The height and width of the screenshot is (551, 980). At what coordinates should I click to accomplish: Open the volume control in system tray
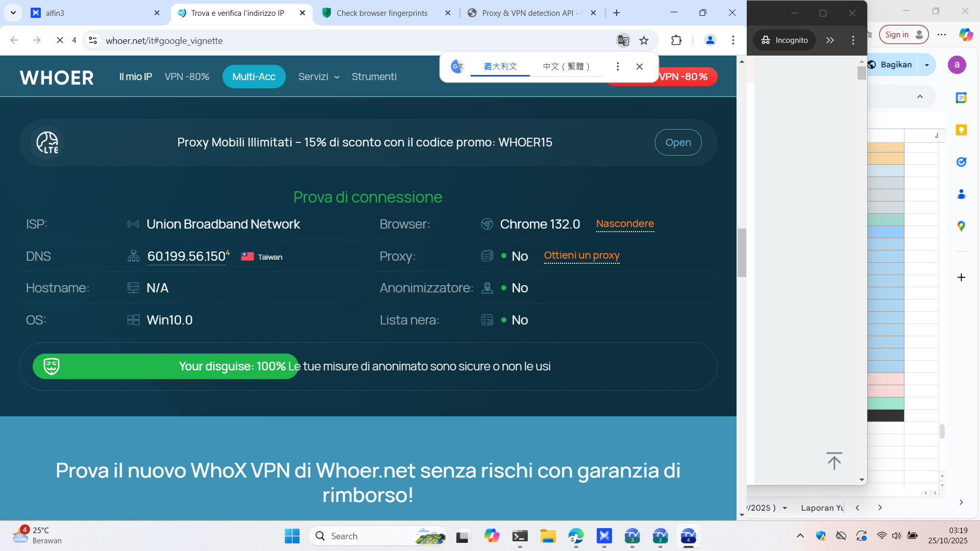[x=897, y=536]
